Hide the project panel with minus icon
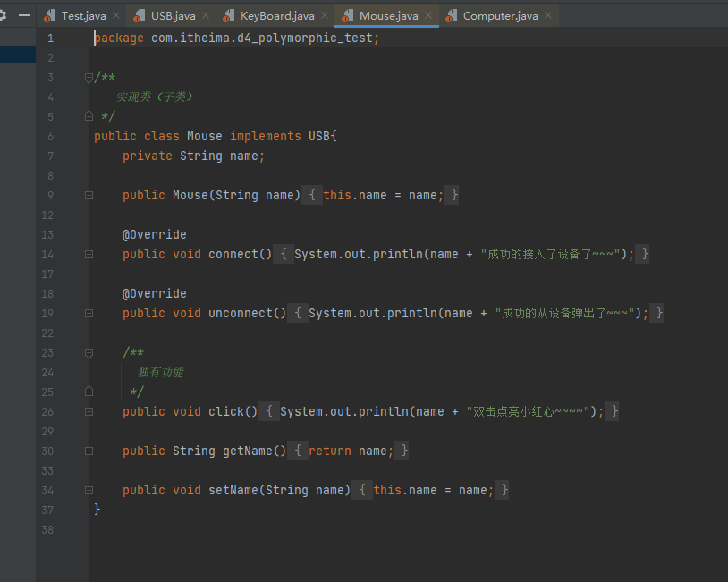 coord(24,16)
